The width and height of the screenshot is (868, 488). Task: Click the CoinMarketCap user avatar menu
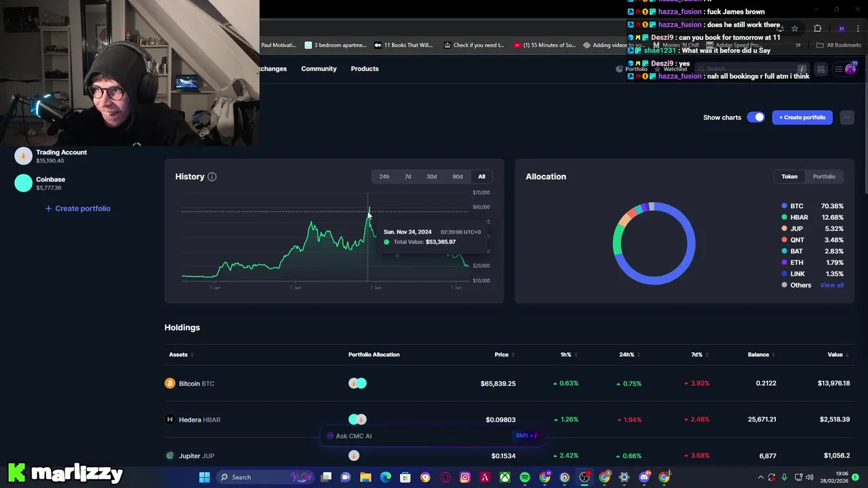coord(850,68)
